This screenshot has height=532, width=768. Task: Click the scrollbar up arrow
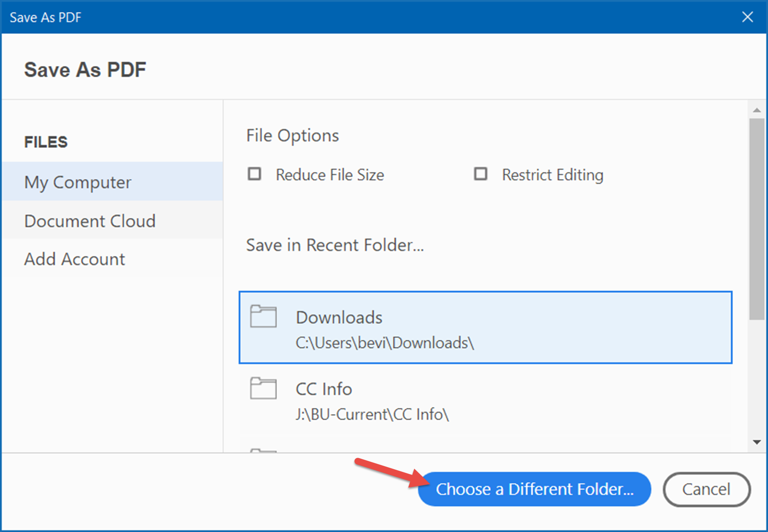(x=757, y=110)
